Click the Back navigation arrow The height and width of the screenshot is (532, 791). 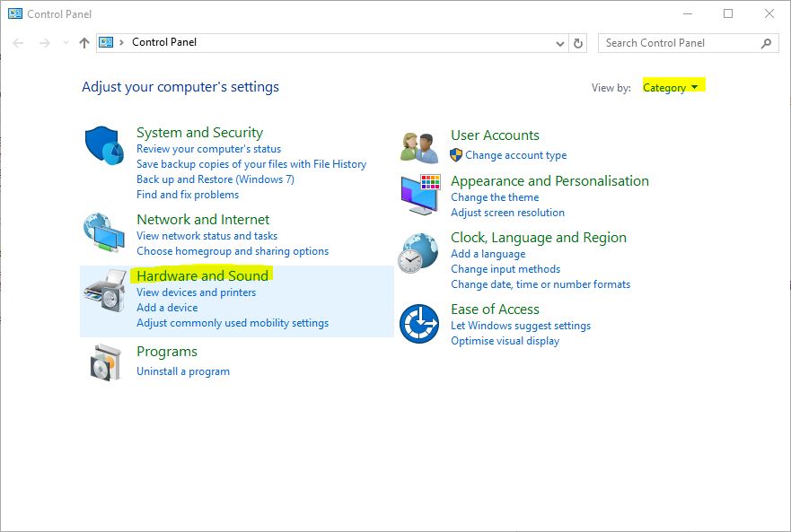point(18,43)
